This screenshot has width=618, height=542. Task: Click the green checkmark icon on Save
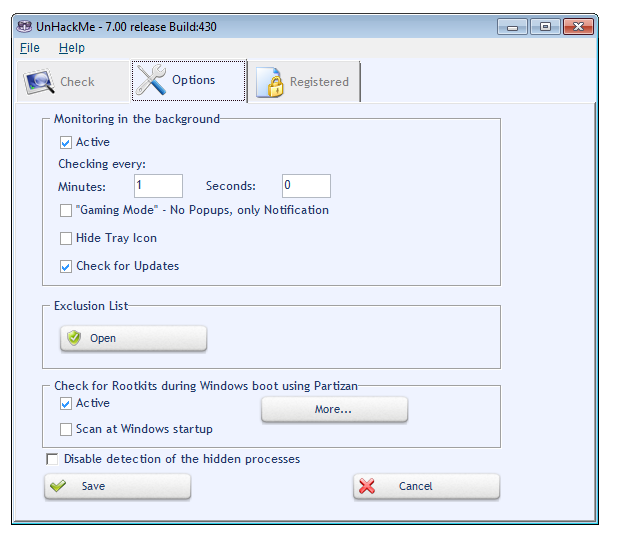click(58, 486)
